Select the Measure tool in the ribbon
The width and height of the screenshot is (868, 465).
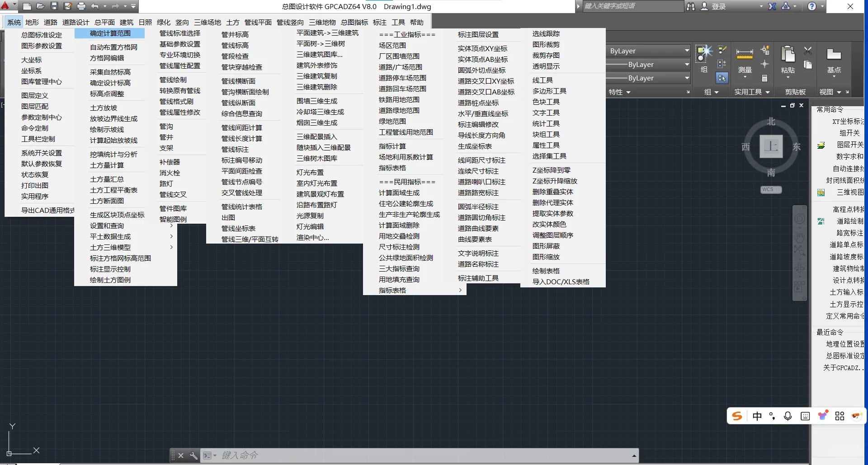[x=744, y=53]
